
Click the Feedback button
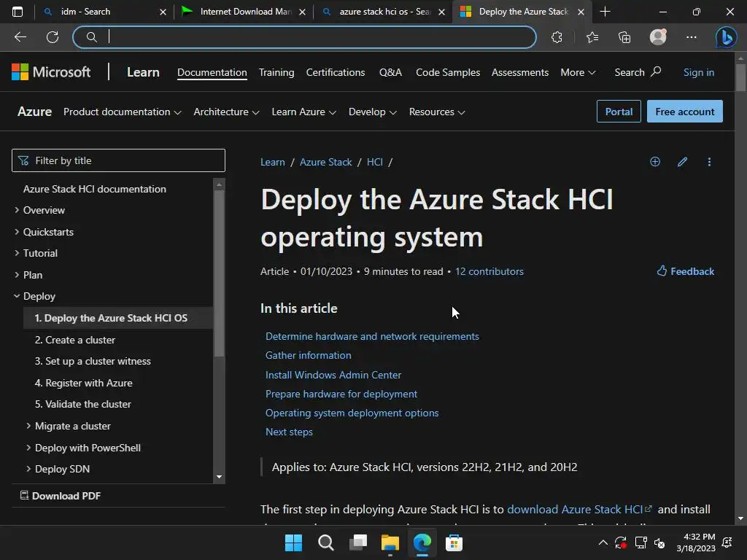[x=686, y=271]
